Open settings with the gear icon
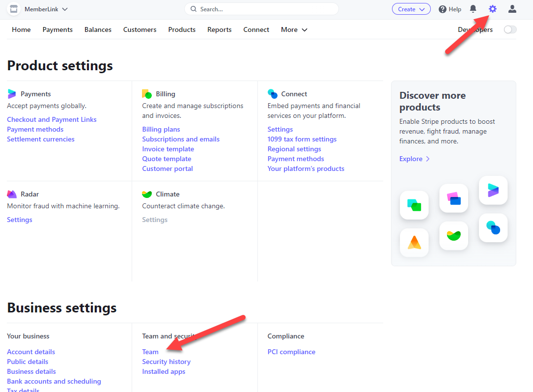Image resolution: width=533 pixels, height=392 pixels. coord(493,9)
